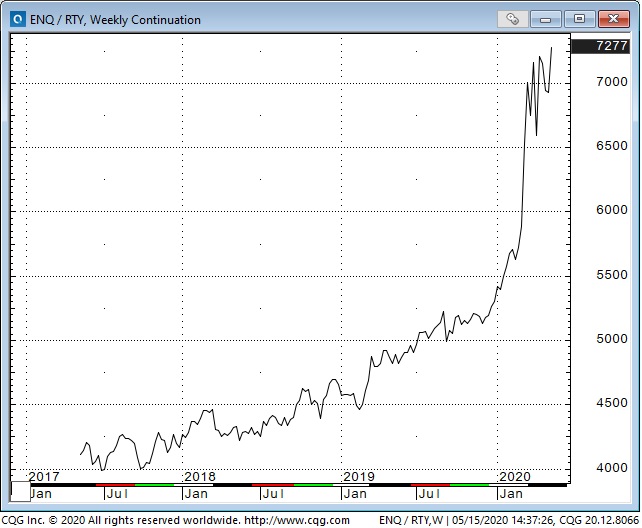Click the 6500 price axis label
Viewport: 642px width, 528px height.
(612, 146)
